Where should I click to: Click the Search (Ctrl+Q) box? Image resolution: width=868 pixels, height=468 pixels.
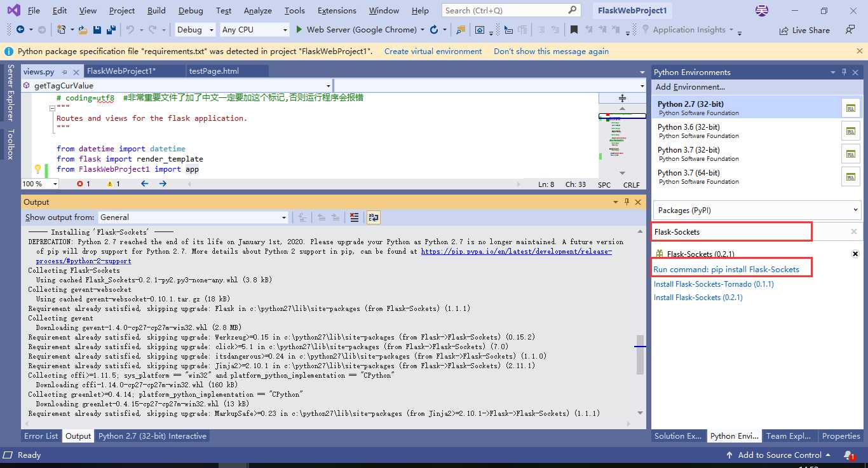point(512,10)
